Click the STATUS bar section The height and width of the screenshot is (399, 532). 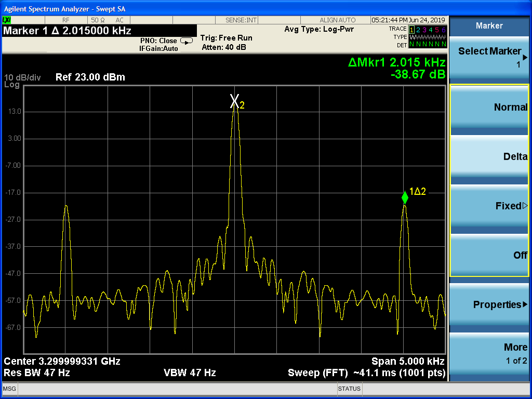[x=349, y=389]
